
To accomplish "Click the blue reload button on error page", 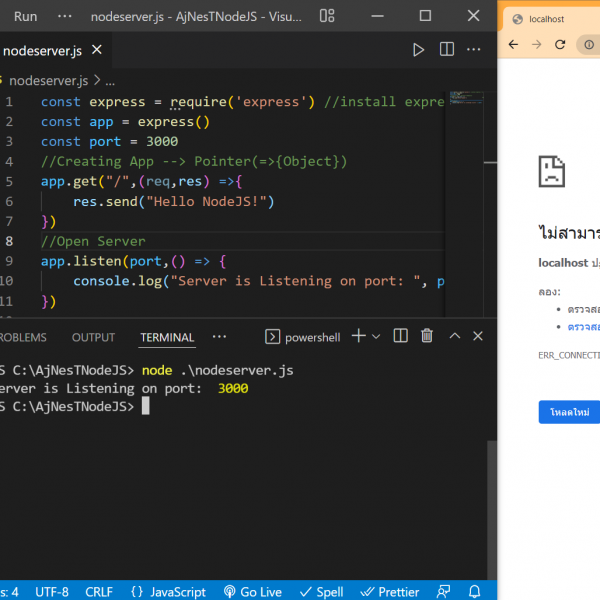I will coord(570,412).
